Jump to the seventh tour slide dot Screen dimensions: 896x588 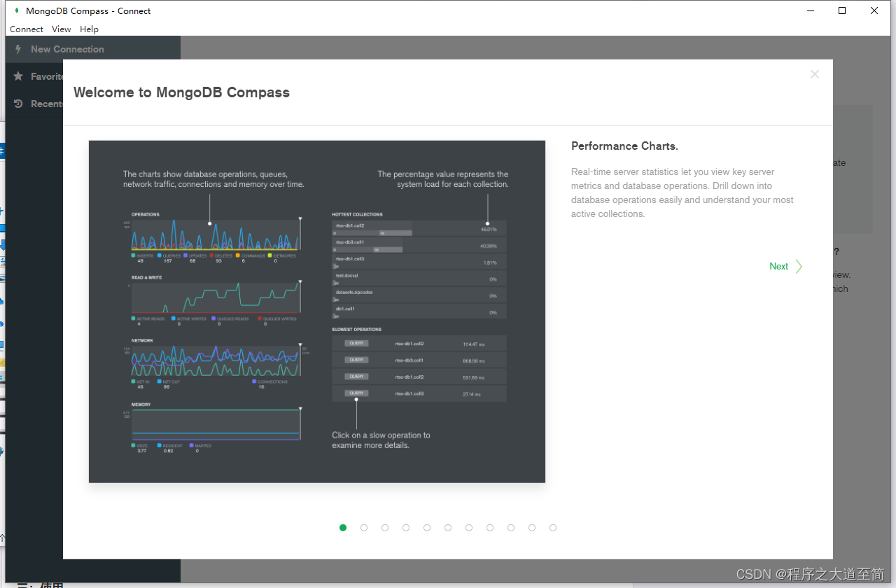coord(469,528)
